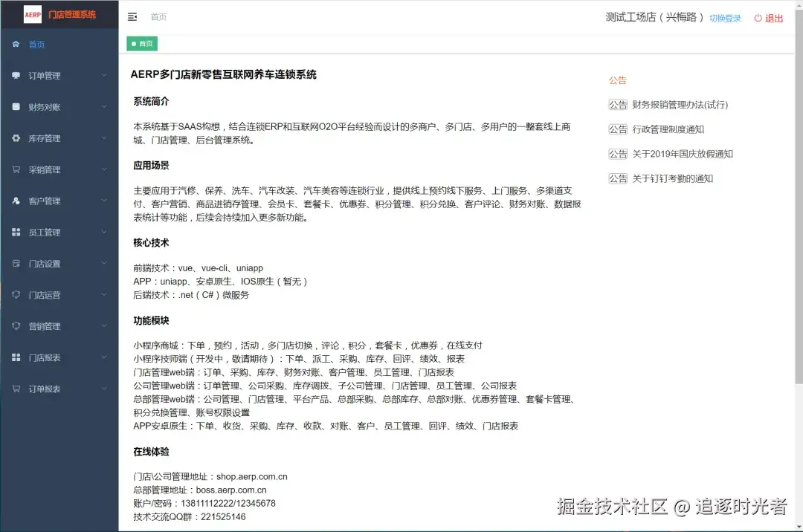
Task: Expand the 营销管理 menu chevron
Action: tap(104, 326)
